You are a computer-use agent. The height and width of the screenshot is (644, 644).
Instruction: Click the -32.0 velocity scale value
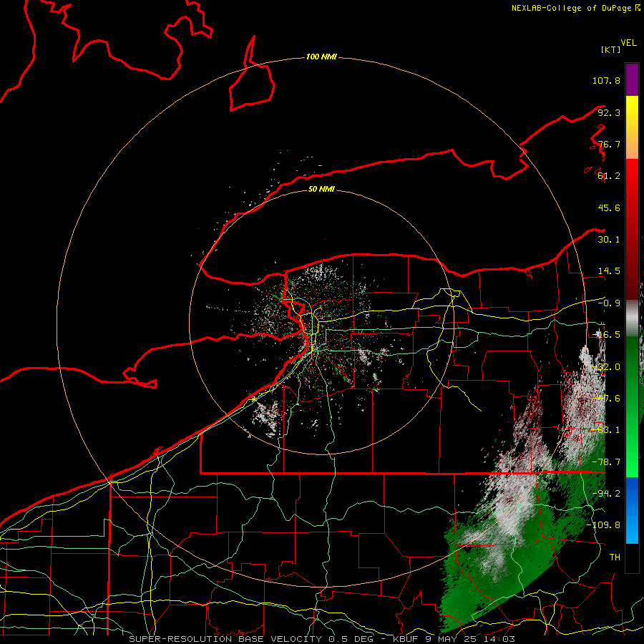pos(608,367)
